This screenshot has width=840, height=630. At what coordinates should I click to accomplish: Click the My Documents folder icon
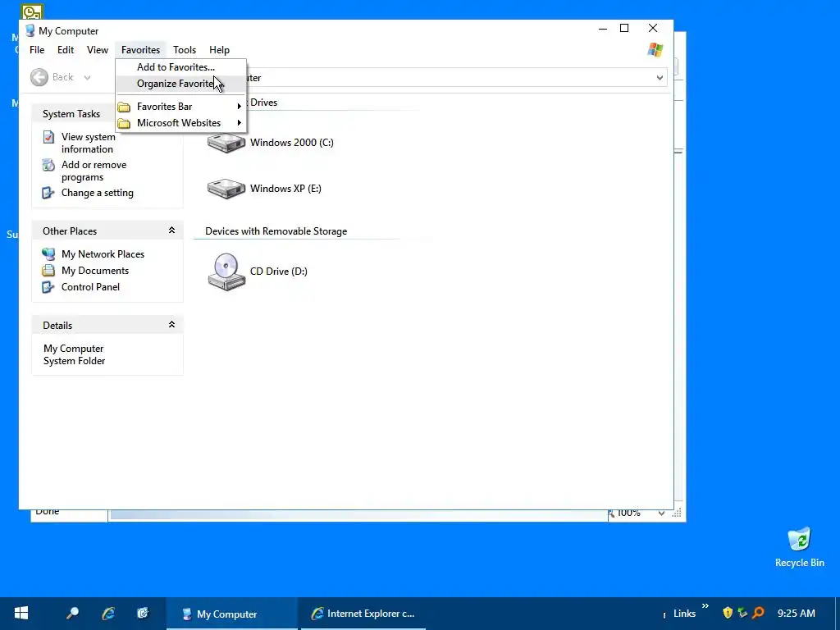point(48,271)
